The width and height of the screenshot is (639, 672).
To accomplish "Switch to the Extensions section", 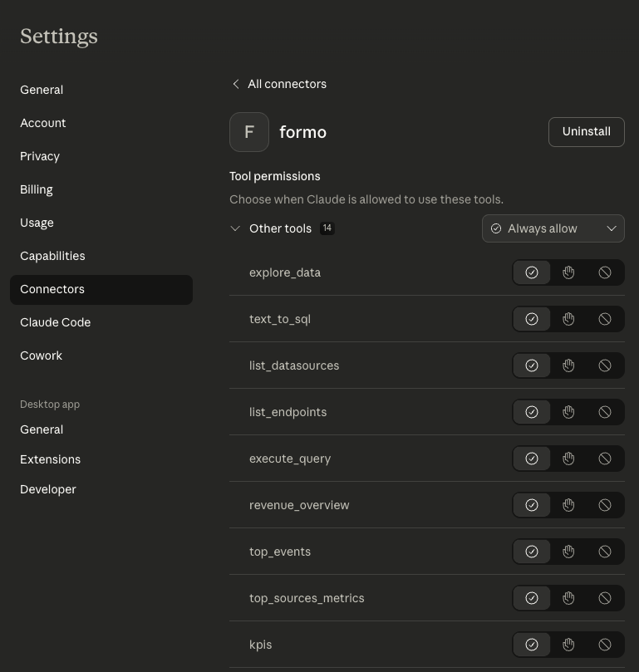I will coord(50,459).
